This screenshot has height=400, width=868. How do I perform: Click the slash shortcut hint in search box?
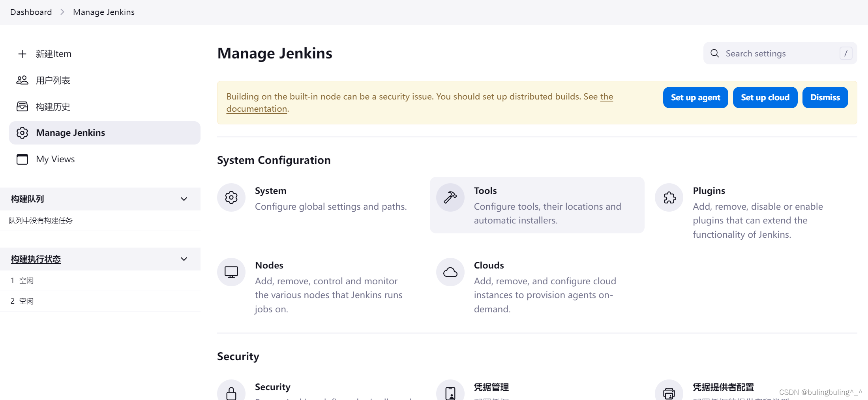click(x=846, y=53)
